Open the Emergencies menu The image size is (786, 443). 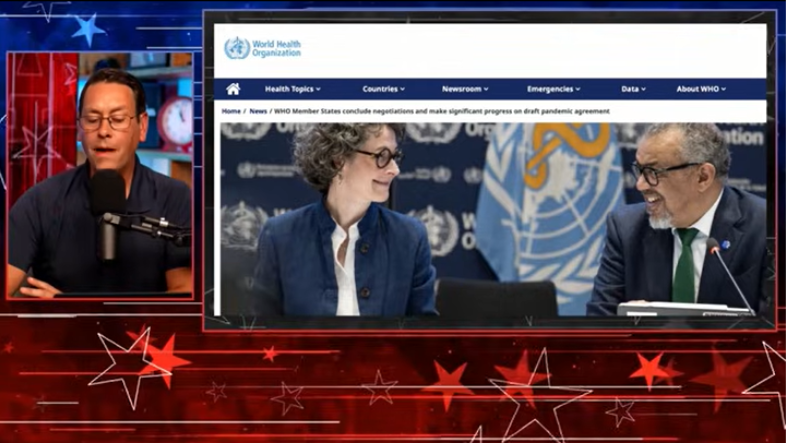tap(553, 89)
